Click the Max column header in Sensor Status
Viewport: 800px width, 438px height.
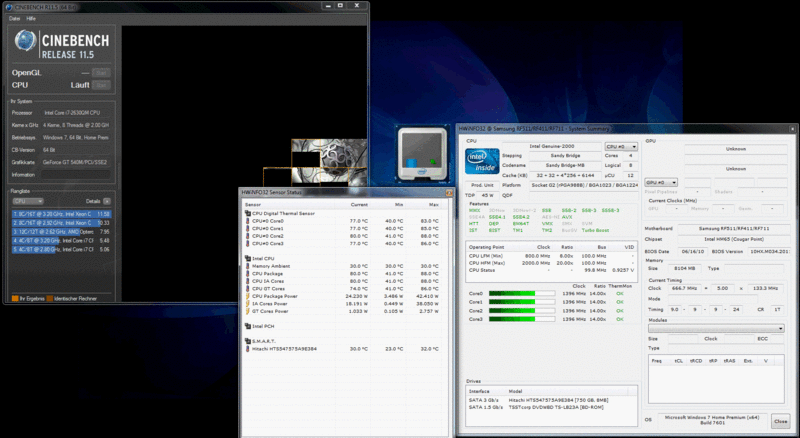[434, 205]
